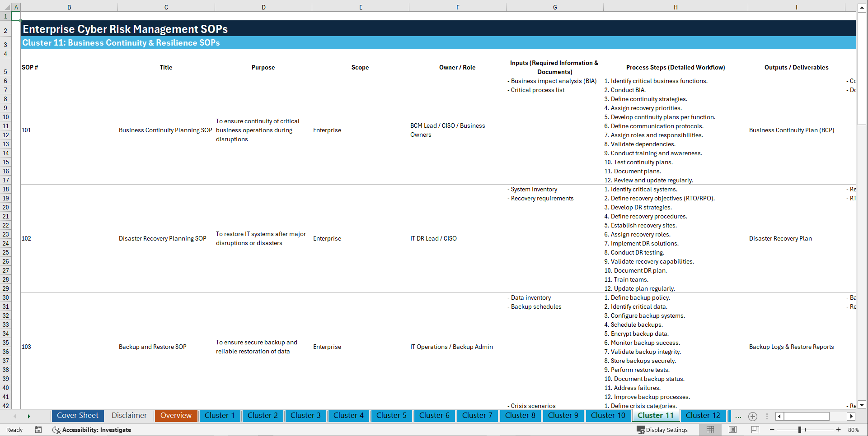The image size is (868, 436).
Task: Open Page Break Preview
Action: click(x=754, y=430)
